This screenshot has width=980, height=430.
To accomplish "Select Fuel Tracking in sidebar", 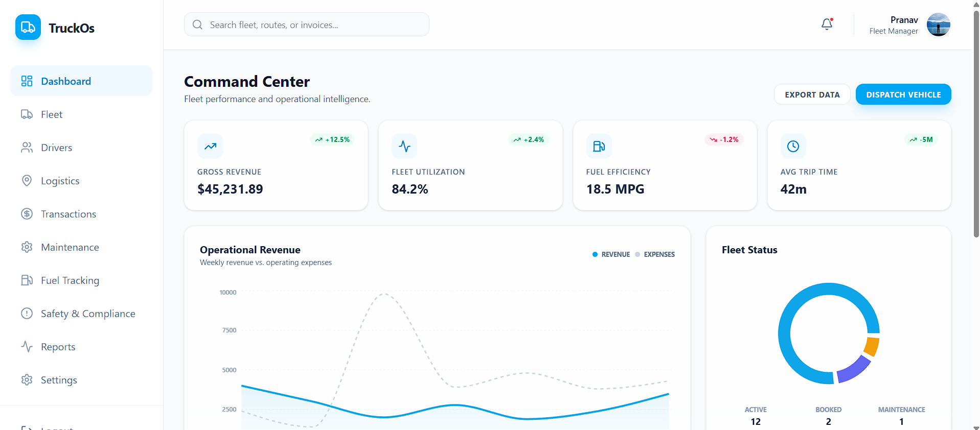I will pyautogui.click(x=70, y=280).
